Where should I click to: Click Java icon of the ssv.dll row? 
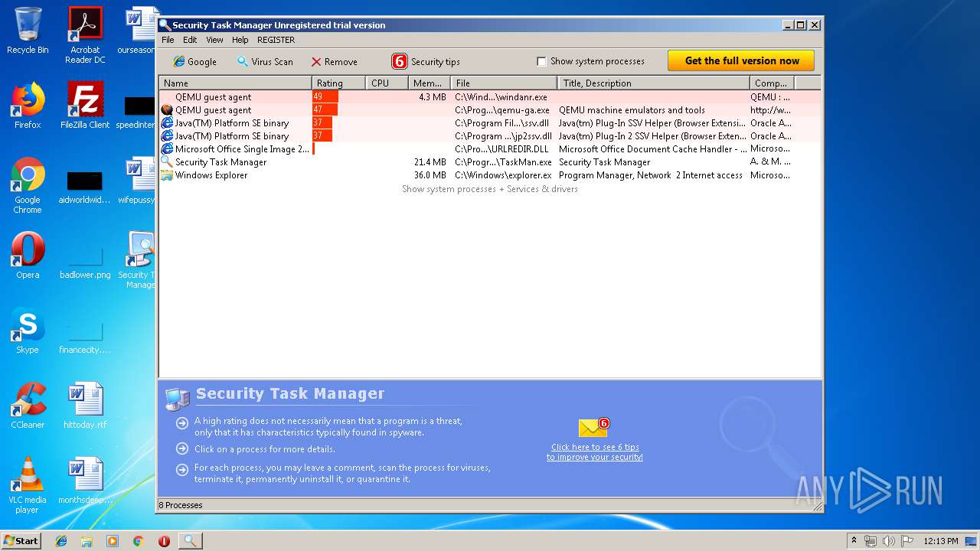pos(167,123)
